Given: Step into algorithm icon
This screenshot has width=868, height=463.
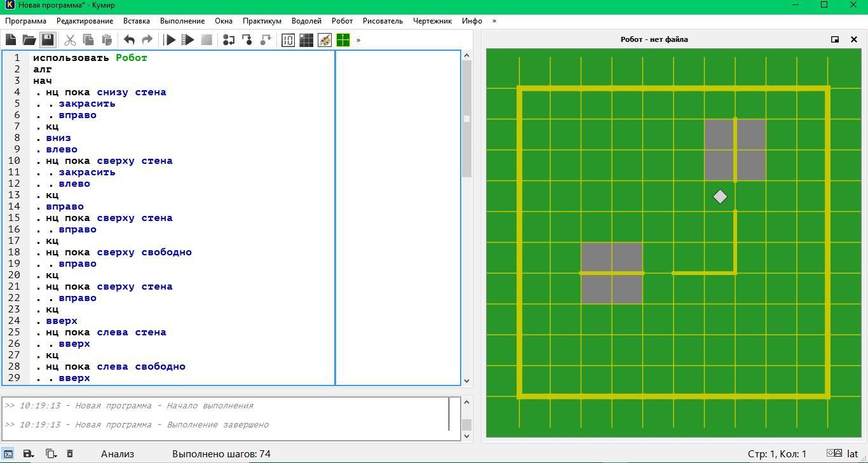Looking at the screenshot, I should pos(247,40).
